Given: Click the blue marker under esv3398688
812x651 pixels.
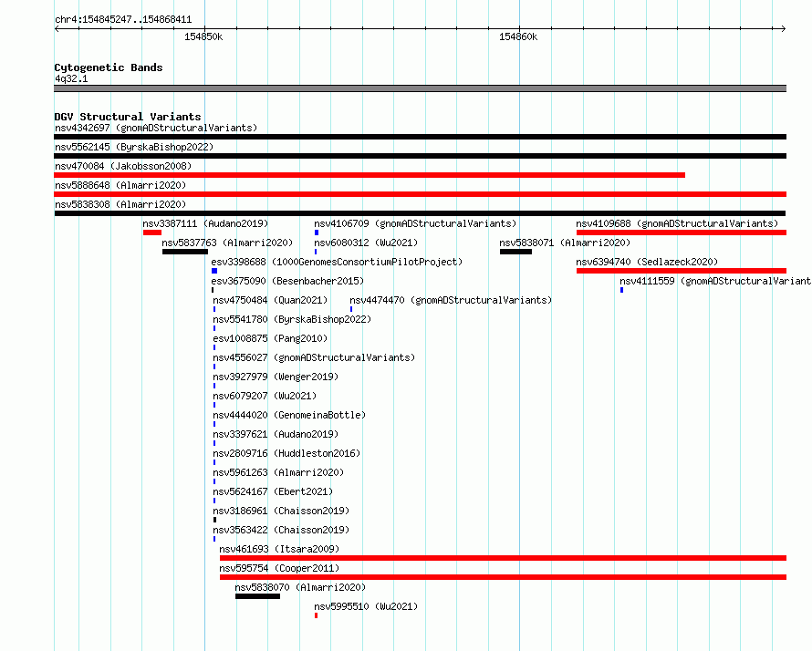Looking at the screenshot, I should [214, 271].
